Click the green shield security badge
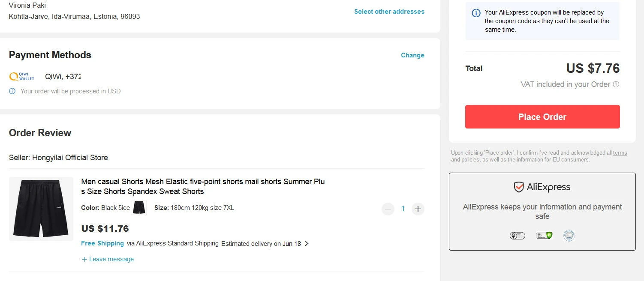Viewport: 644px width, 281px height. pos(544,235)
